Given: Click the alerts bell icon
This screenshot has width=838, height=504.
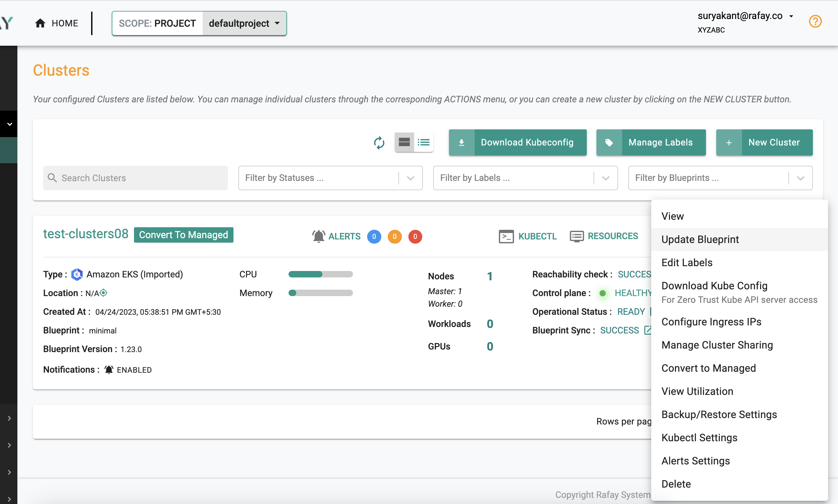Looking at the screenshot, I should tap(319, 236).
